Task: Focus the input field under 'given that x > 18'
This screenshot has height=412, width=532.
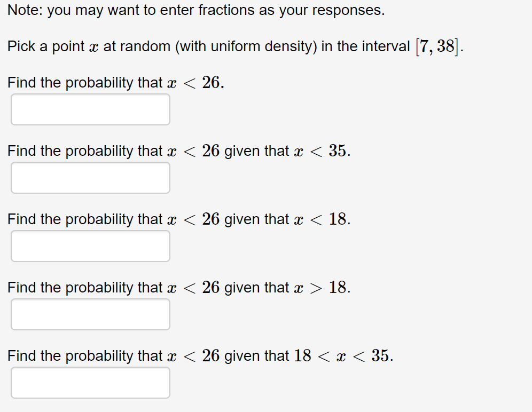Action: point(90,314)
